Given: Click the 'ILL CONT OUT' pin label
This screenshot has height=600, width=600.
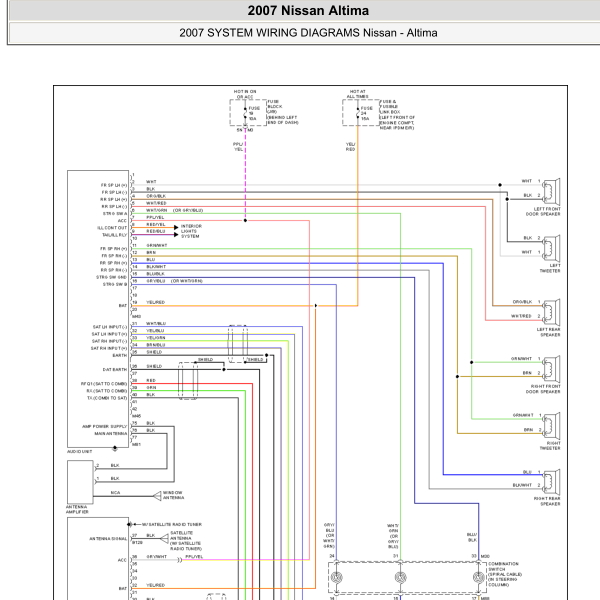Looking at the screenshot, I should (x=112, y=228).
